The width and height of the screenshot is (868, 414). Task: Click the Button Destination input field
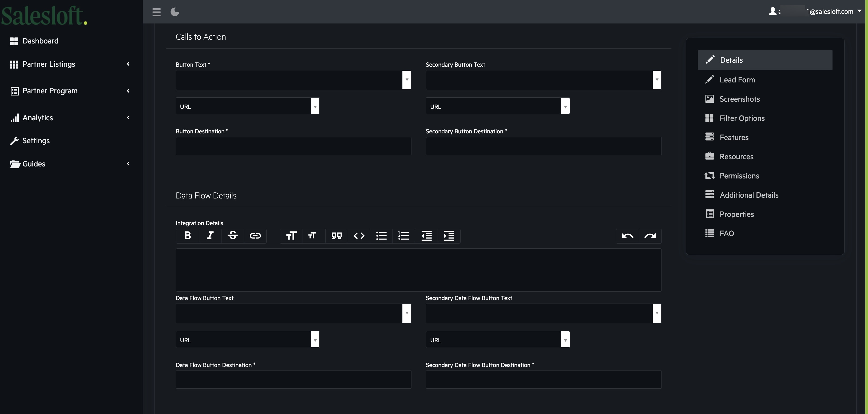[x=293, y=146]
